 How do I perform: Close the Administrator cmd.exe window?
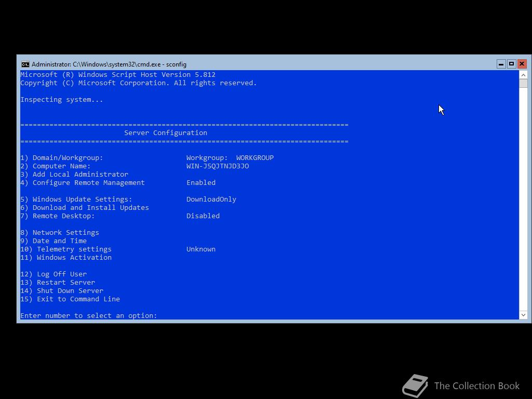tap(522, 64)
